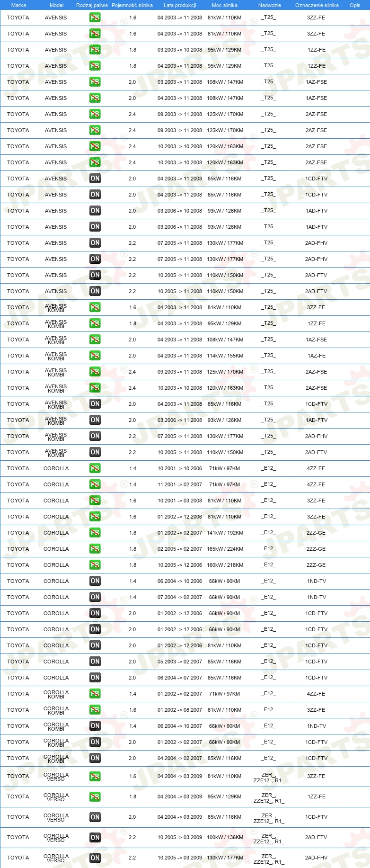
Task: Click diesel ON icon for Avensis Kombi 1AD-FTV row
Action: click(95, 420)
